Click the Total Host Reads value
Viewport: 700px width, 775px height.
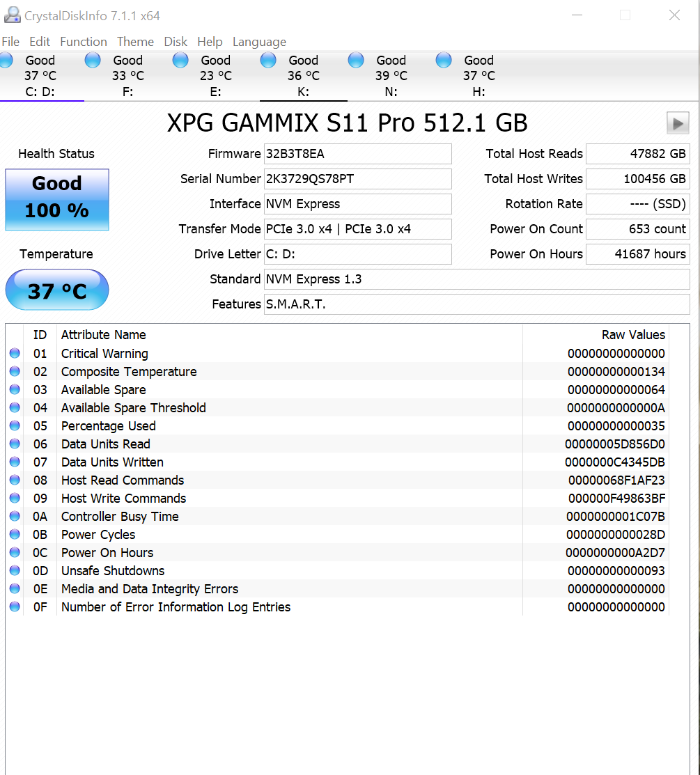point(638,154)
